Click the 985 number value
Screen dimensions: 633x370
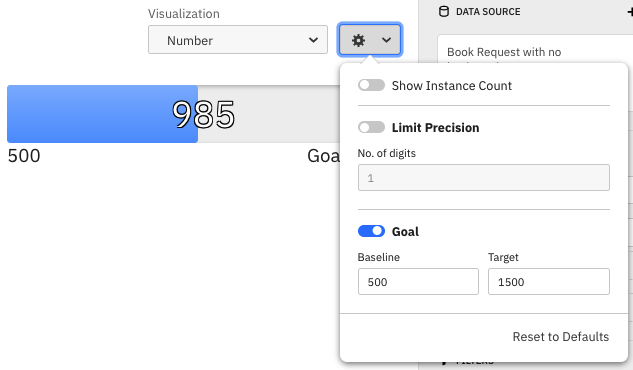(x=203, y=115)
